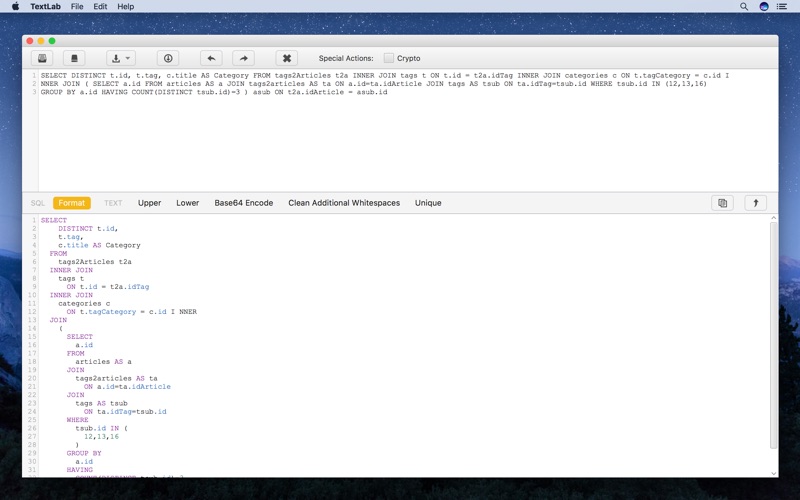Click the first disk icon in toolbar

[x=43, y=58]
